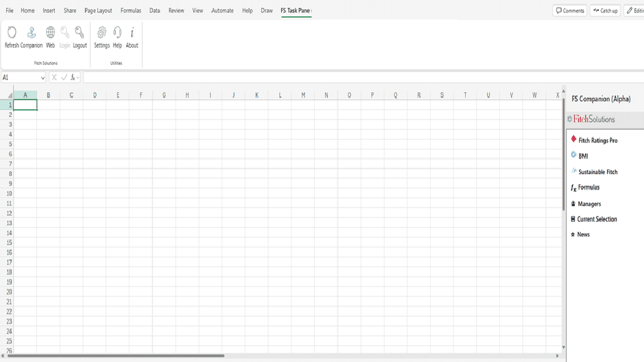Click the Enter checkmark in the formula bar
This screenshot has width=644, height=362.
coord(64,77)
